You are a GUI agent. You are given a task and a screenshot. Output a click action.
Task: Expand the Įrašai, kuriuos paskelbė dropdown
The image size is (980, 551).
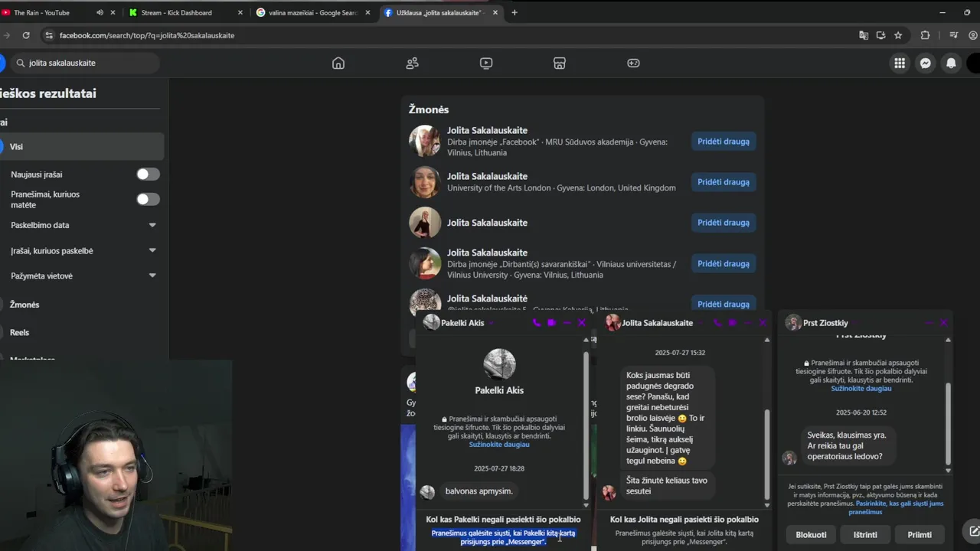[152, 250]
